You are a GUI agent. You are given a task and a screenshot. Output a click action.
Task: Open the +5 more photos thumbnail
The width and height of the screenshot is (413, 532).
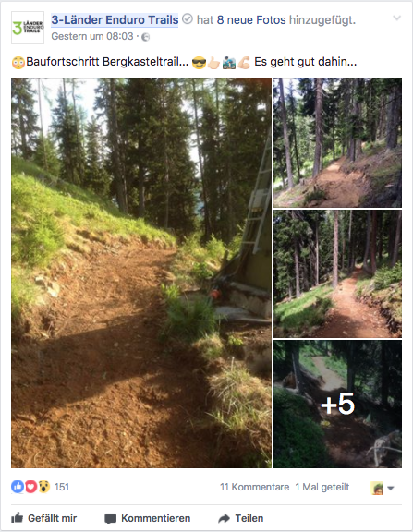pos(337,404)
